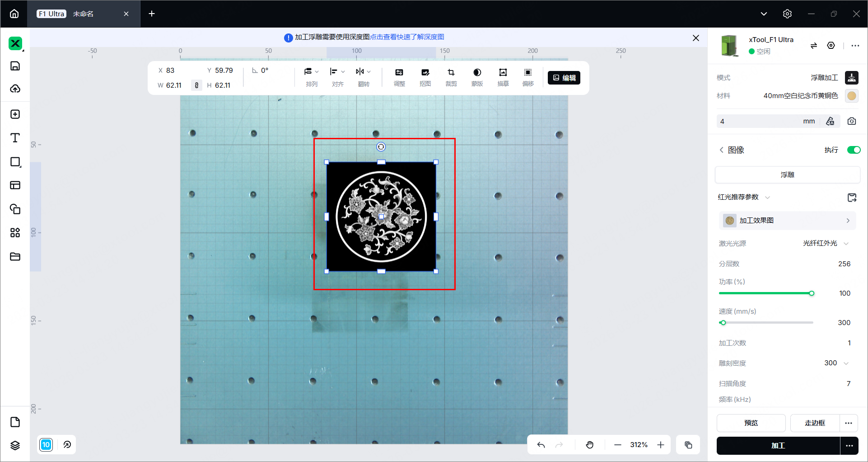Toggle the snap value 10 button

tap(46, 445)
